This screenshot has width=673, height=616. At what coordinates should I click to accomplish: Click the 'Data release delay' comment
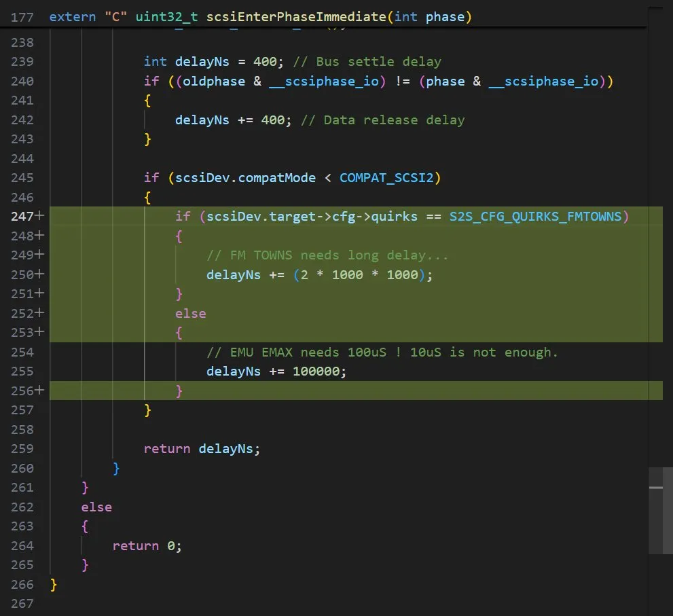(382, 120)
